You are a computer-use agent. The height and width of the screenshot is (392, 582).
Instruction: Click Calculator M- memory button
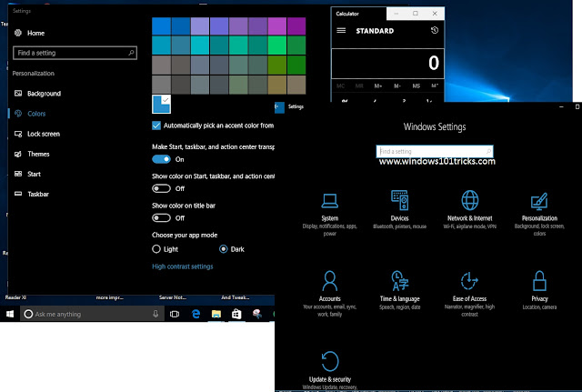[397, 85]
